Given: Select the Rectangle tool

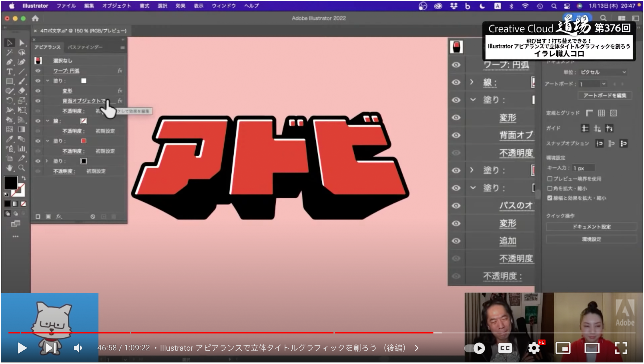Looking at the screenshot, I should tap(9, 81).
